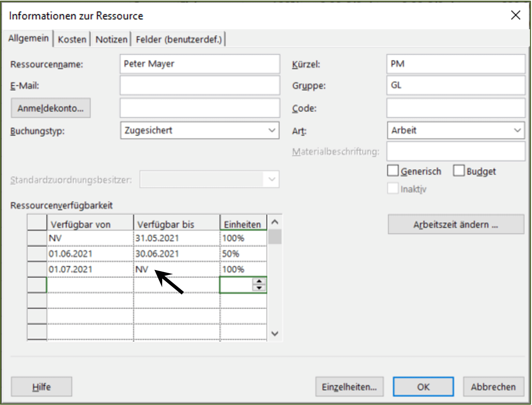Select the NV cell in Verfügbar bis column

[177, 269]
